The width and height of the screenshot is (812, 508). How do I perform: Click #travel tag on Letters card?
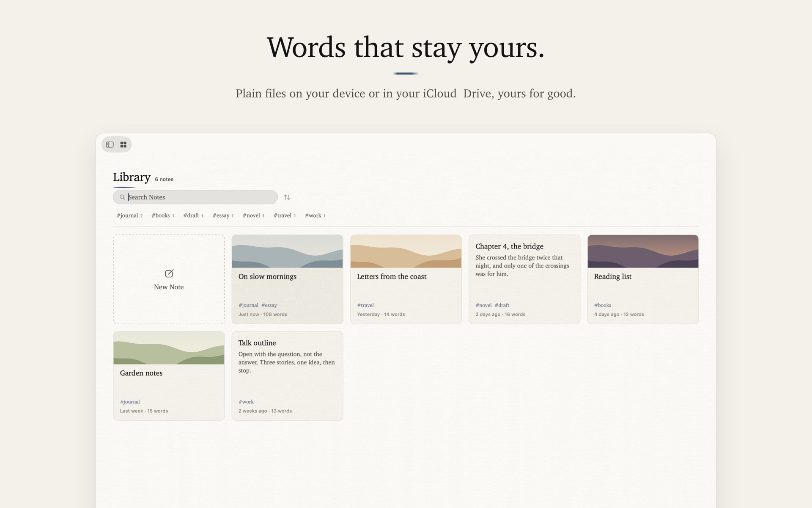point(365,305)
